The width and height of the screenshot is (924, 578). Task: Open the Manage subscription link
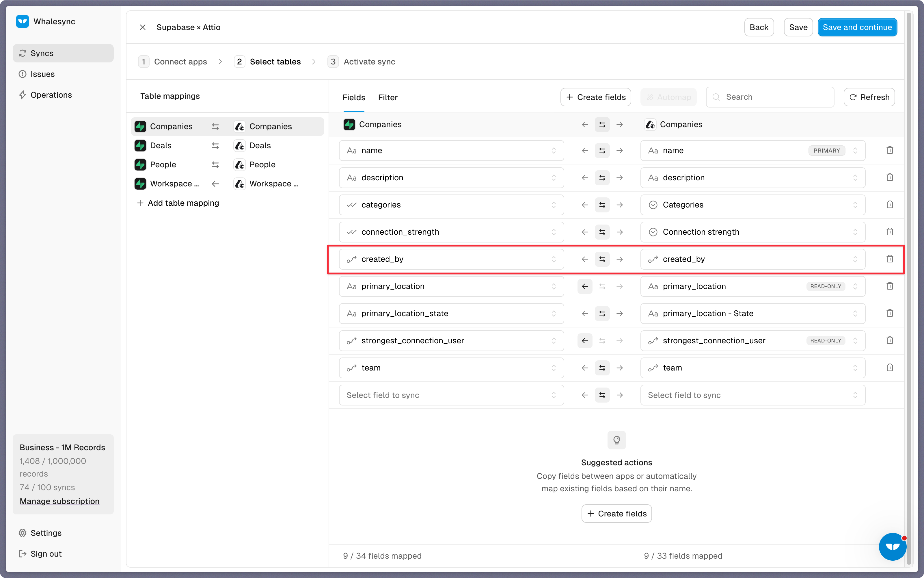pos(59,501)
